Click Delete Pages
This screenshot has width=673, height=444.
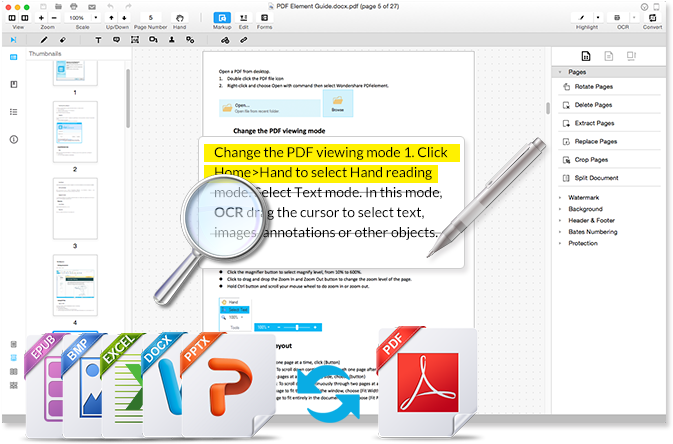(x=609, y=105)
